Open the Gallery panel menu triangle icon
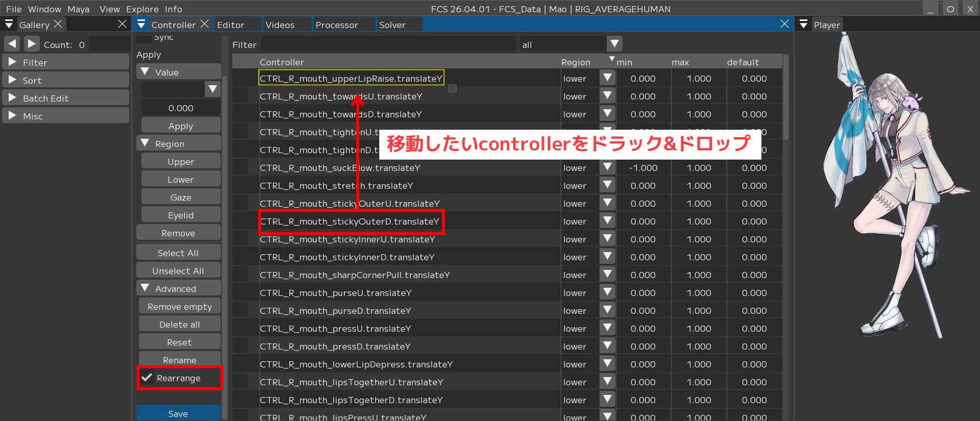 click(x=9, y=24)
